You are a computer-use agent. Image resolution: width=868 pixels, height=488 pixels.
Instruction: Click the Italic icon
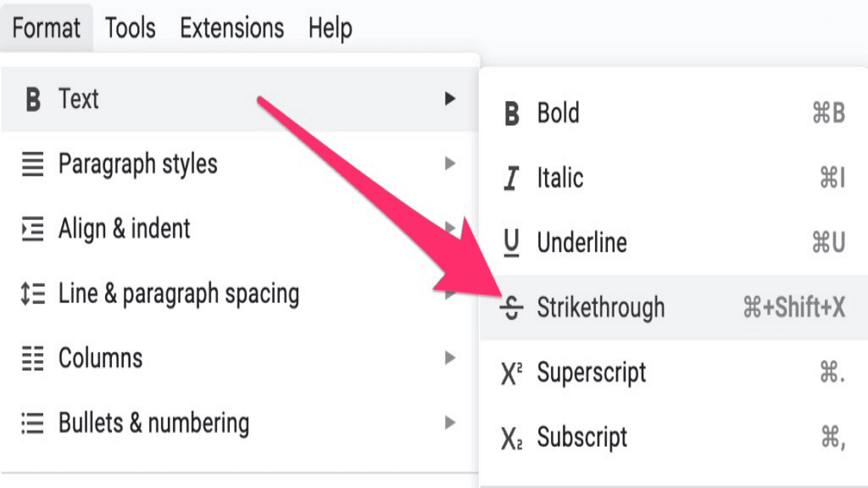510,178
